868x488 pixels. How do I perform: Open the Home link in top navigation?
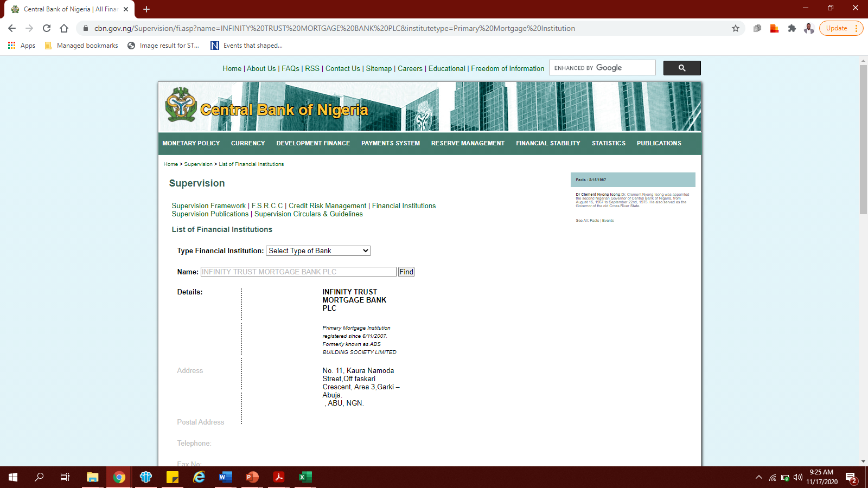pos(232,69)
